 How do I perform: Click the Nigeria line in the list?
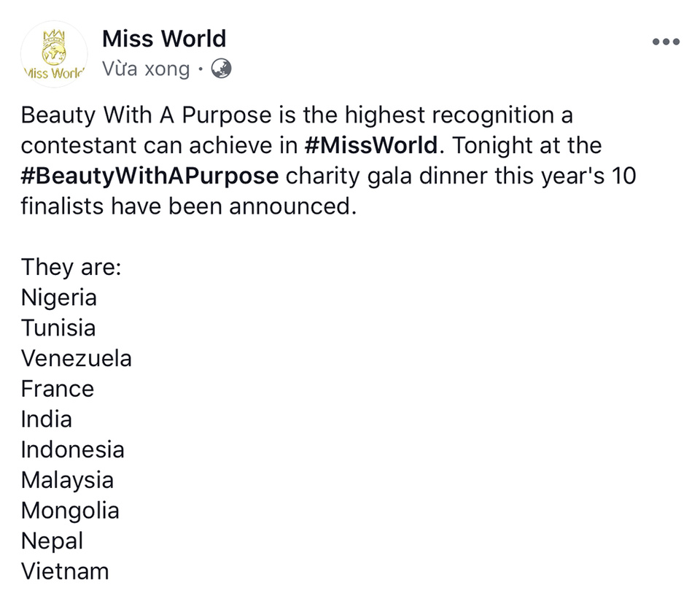(x=59, y=298)
